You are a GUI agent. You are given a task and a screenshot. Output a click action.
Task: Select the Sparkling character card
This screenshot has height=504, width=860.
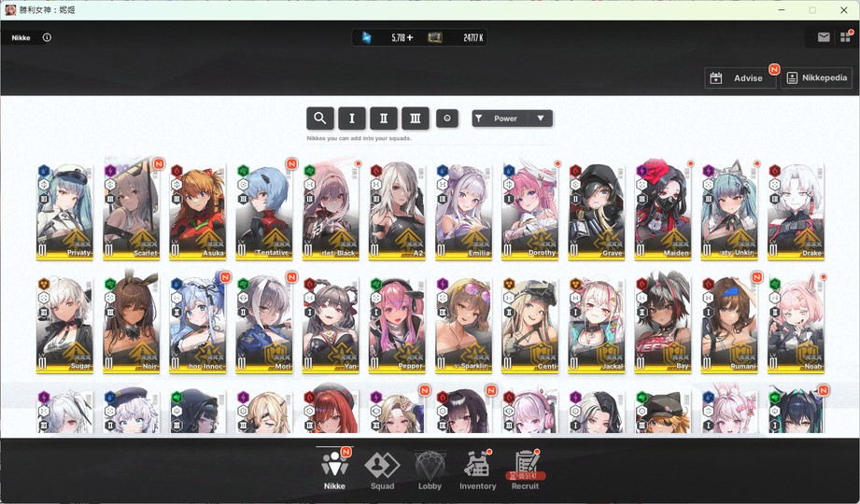click(x=463, y=325)
